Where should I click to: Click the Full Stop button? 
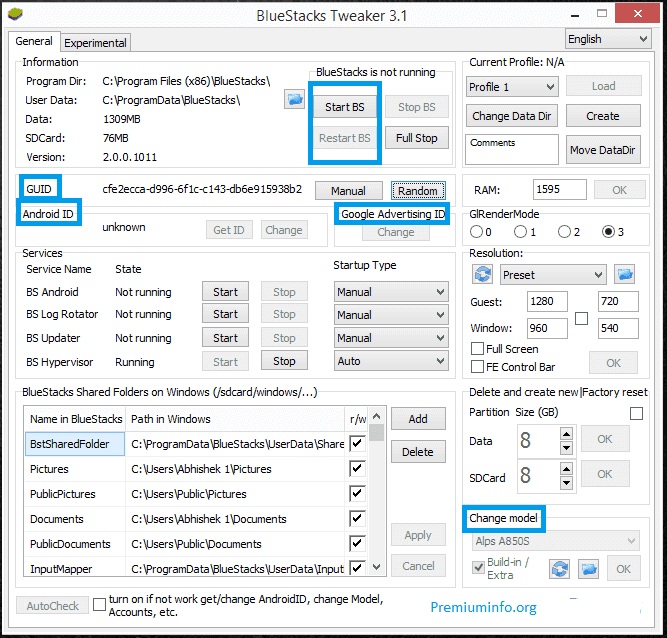tap(416, 138)
